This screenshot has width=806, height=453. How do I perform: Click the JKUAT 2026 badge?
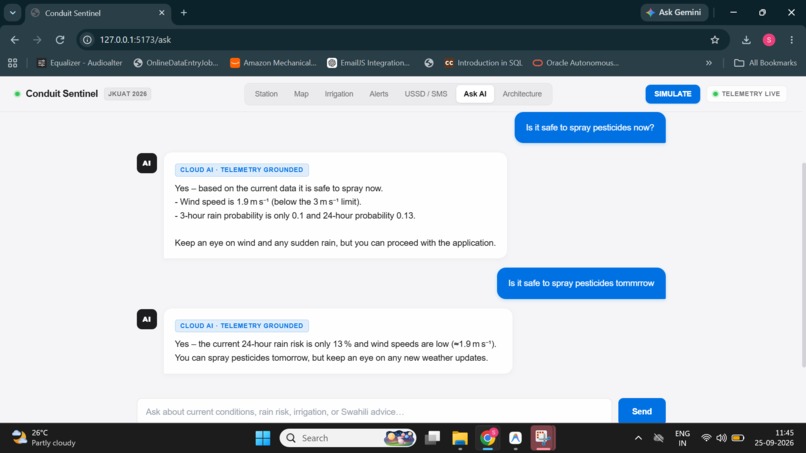click(x=127, y=94)
